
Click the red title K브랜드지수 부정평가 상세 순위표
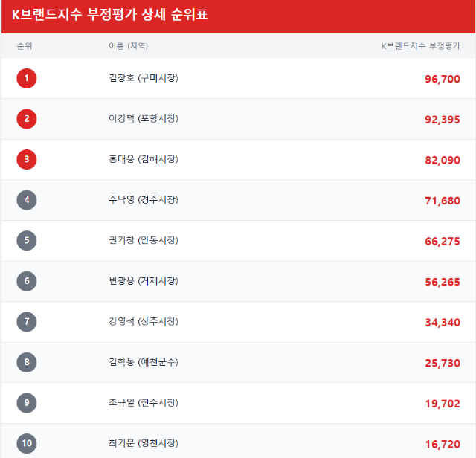109,15
